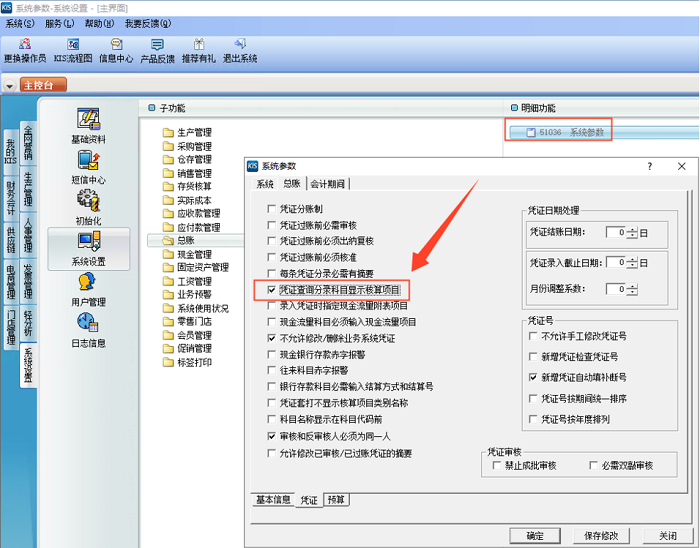Image resolution: width=700 pixels, height=548 pixels.
Task: Toggle the 新增凭证自动填补断号 checkbox
Action: click(x=533, y=378)
